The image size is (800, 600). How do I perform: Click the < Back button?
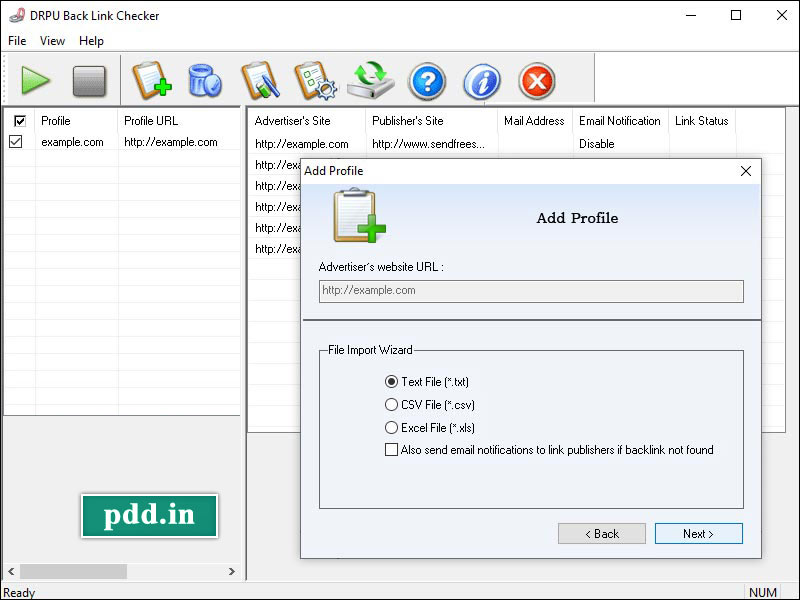601,534
